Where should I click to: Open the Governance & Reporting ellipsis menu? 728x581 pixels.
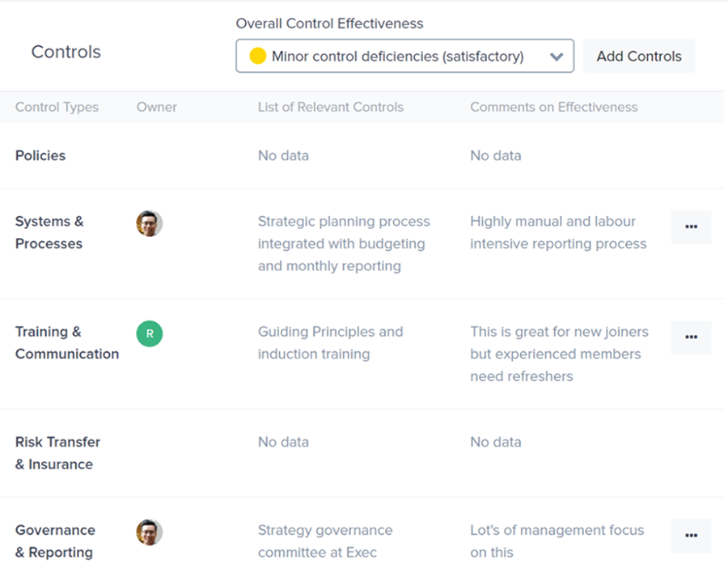tap(691, 536)
